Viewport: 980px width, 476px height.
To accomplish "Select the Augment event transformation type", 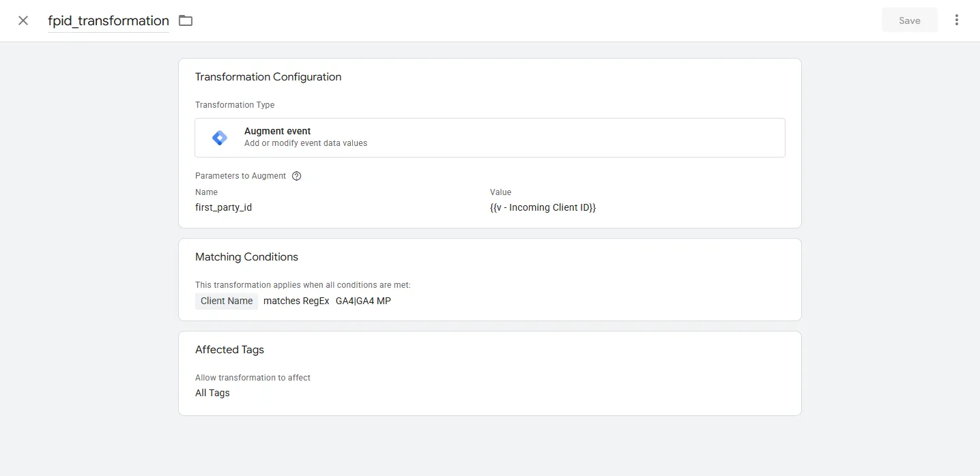I will coord(490,138).
